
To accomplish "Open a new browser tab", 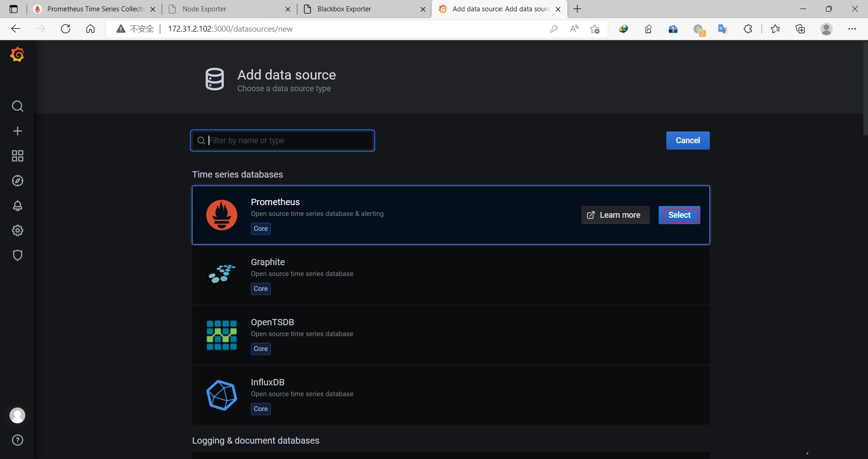I will point(577,9).
